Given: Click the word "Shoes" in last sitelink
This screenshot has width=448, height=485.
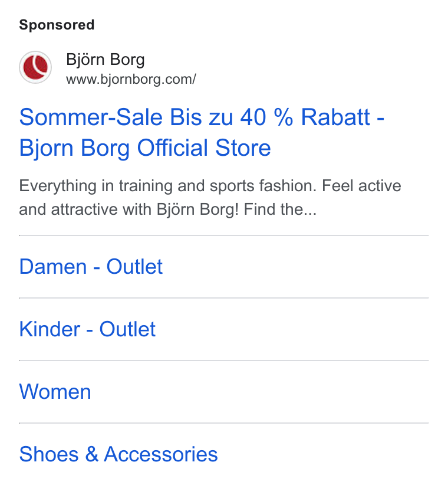Looking at the screenshot, I should [x=49, y=454].
